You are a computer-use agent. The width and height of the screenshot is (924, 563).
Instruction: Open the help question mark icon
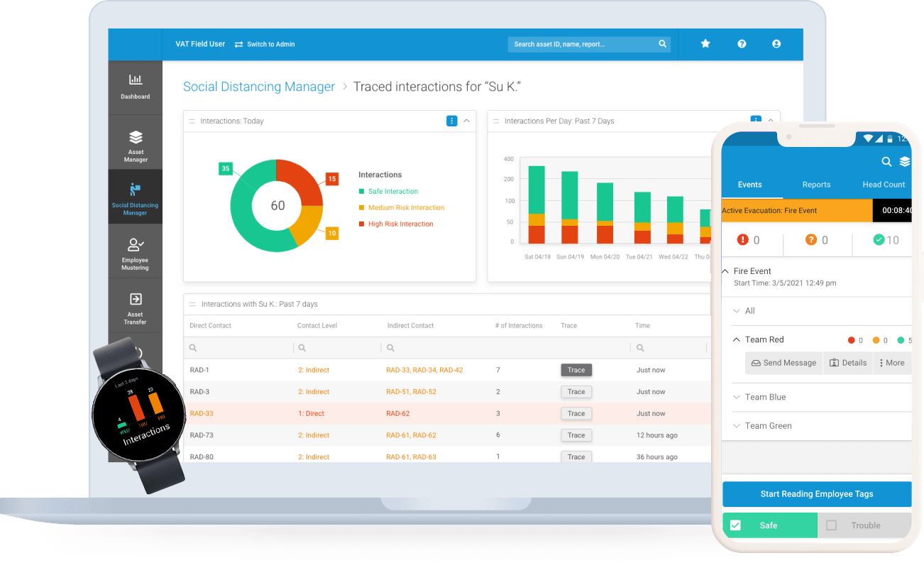tap(742, 44)
